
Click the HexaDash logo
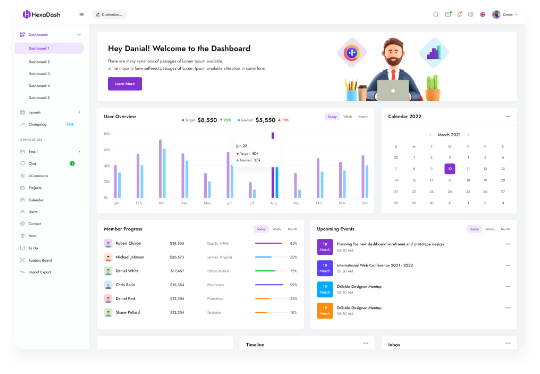[x=41, y=14]
